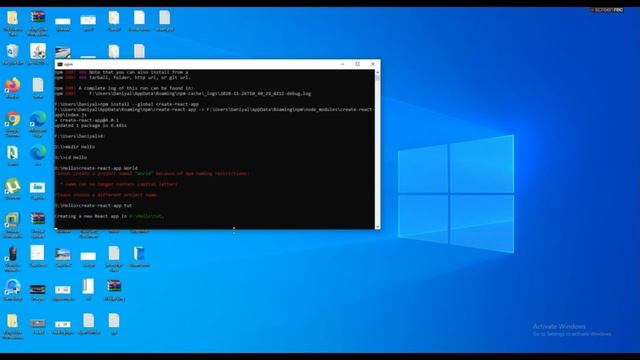Click the terminal scrollbar down arrow
Image resolution: width=640 pixels, height=360 pixels.
coord(378,227)
